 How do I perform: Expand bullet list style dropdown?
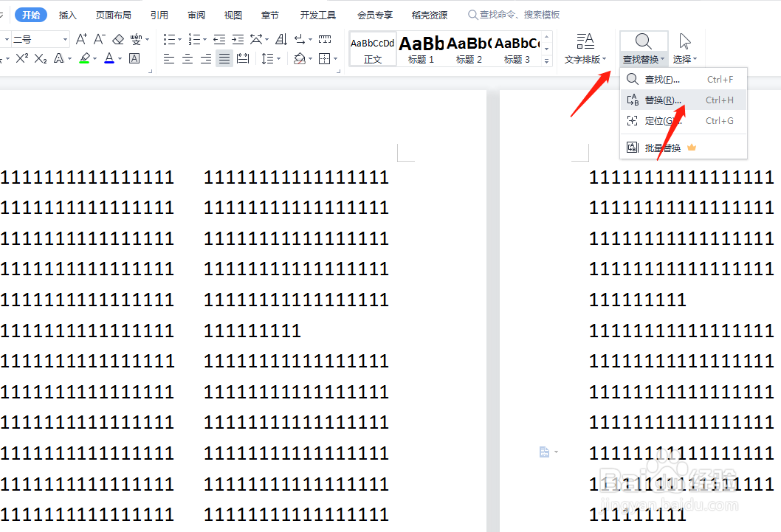click(180, 39)
